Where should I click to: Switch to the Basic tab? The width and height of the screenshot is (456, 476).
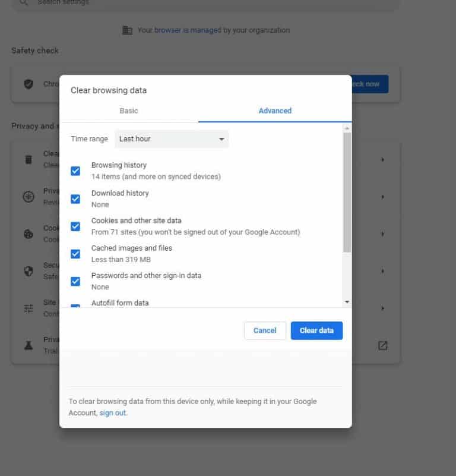(128, 111)
